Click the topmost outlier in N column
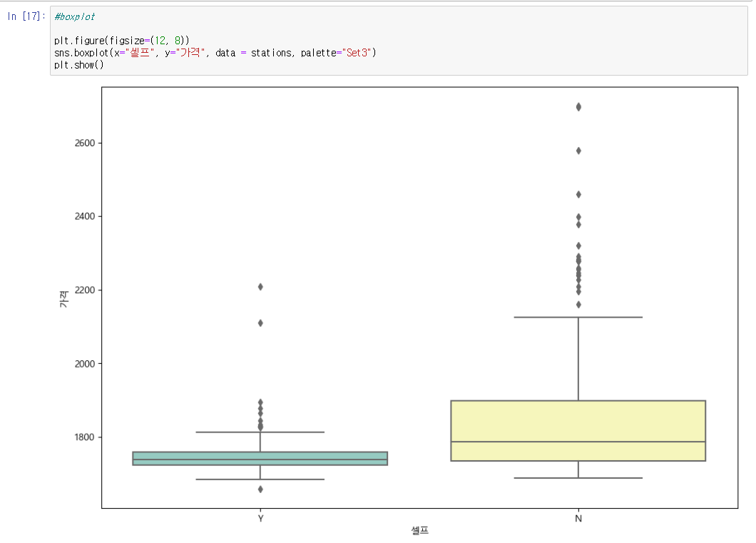Image resolution: width=756 pixels, height=543 pixels. tap(578, 106)
